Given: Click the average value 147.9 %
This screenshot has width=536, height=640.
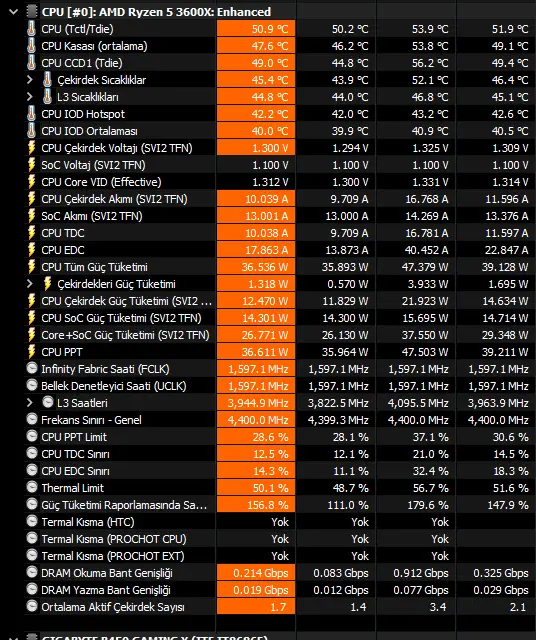Looking at the screenshot, I should (508, 505).
